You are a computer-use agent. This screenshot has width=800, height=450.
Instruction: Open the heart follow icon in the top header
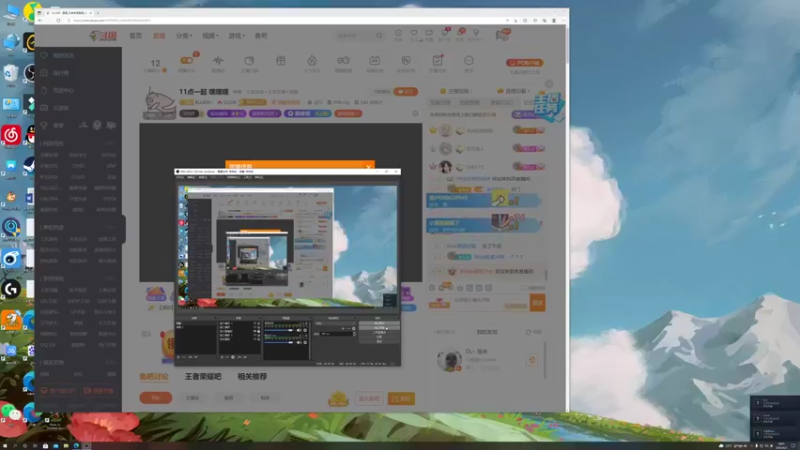click(414, 33)
